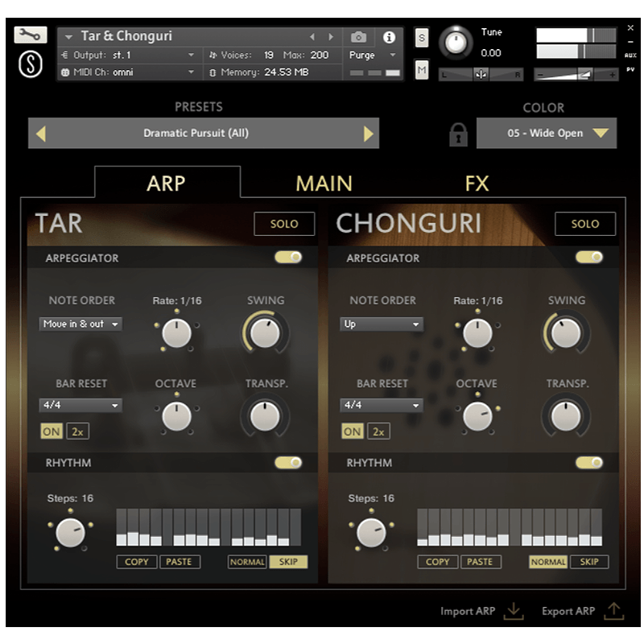Screen dimensions: 644x644
Task: Open the camera snapshot view
Action: pyautogui.click(x=358, y=37)
